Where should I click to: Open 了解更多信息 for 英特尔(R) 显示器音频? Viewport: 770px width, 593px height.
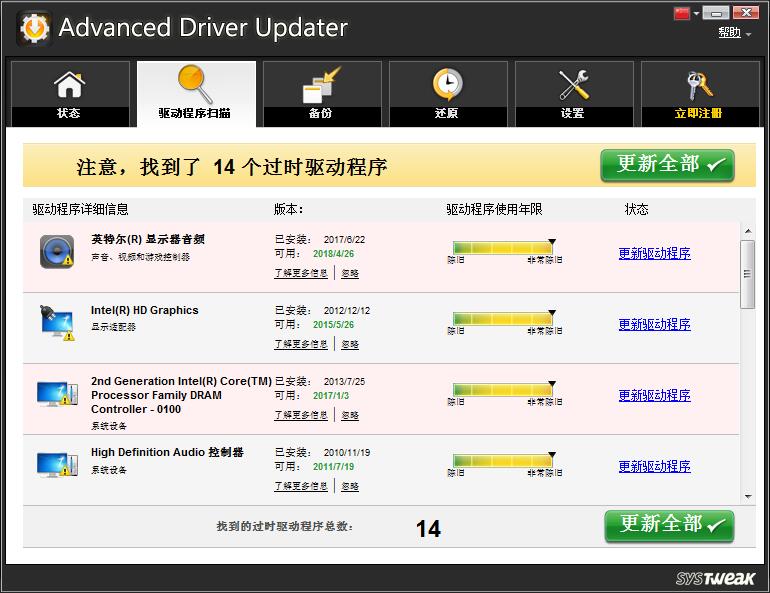pos(301,273)
